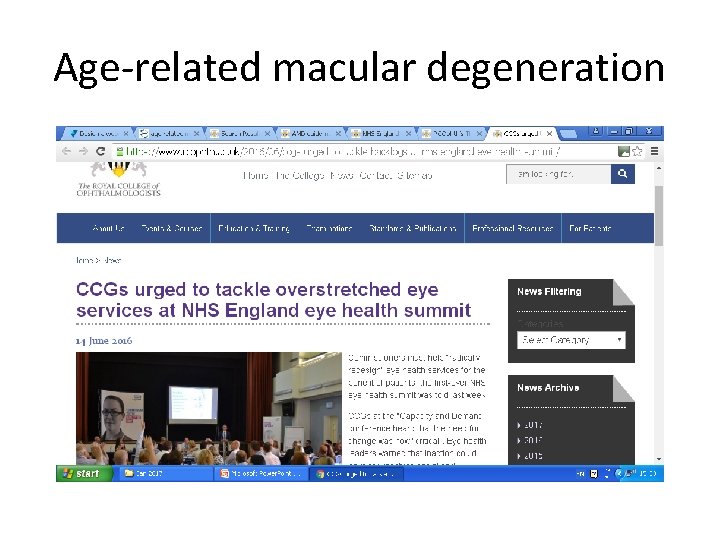Switch to NHS England browser tab
The height and width of the screenshot is (540, 720).
tap(379, 134)
